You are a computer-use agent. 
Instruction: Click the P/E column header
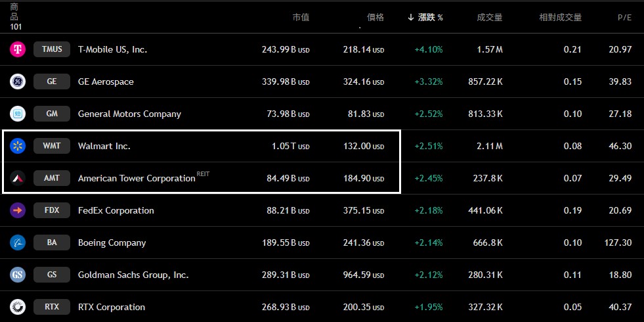(x=624, y=17)
